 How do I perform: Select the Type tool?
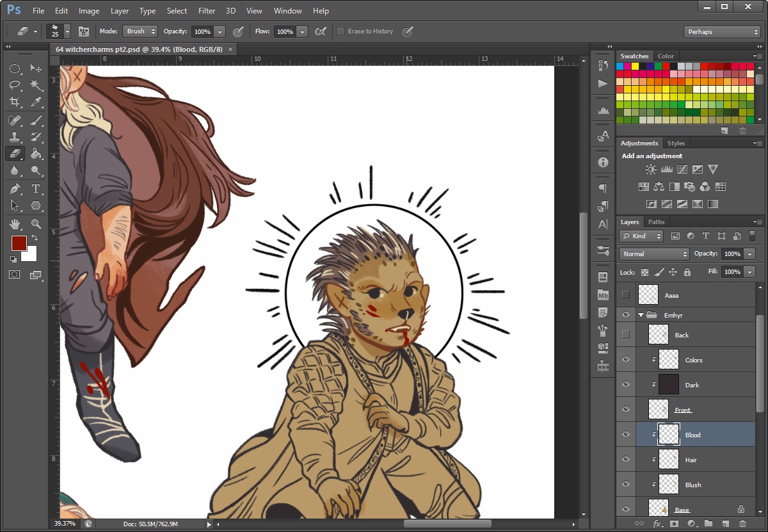[x=36, y=189]
